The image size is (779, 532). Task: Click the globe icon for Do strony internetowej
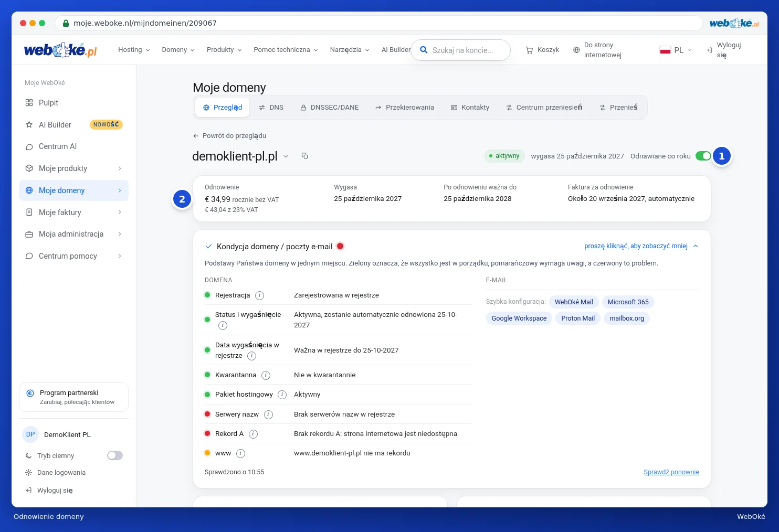click(x=576, y=50)
